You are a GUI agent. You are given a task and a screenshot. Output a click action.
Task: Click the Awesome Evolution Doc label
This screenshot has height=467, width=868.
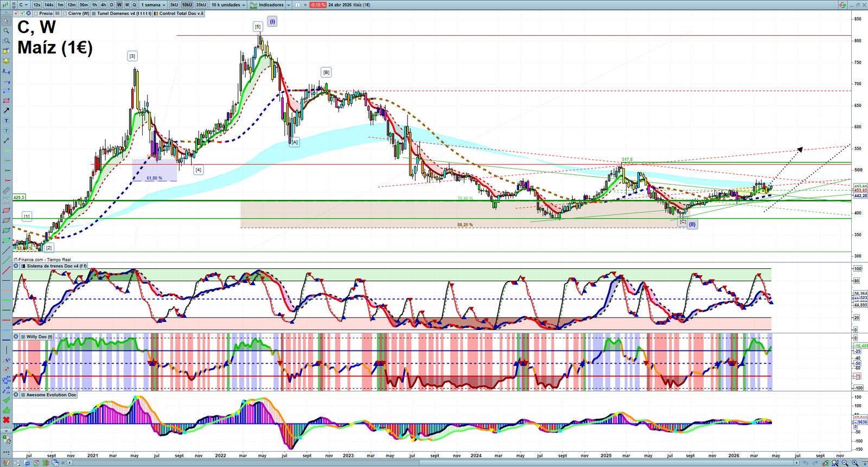(52, 395)
